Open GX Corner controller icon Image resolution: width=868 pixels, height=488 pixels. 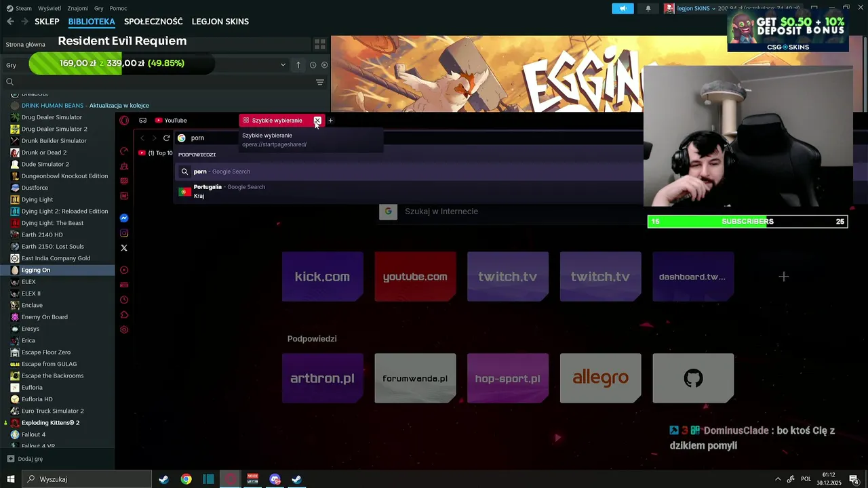point(142,121)
